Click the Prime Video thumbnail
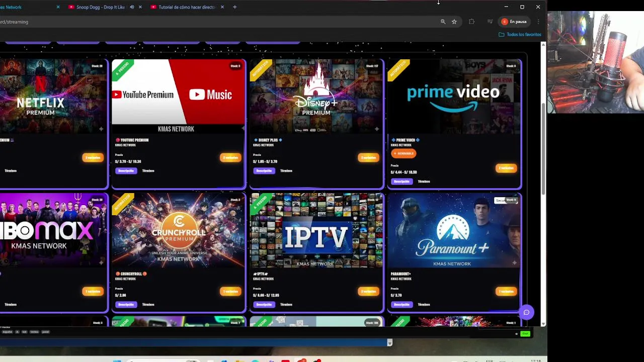 (x=454, y=97)
